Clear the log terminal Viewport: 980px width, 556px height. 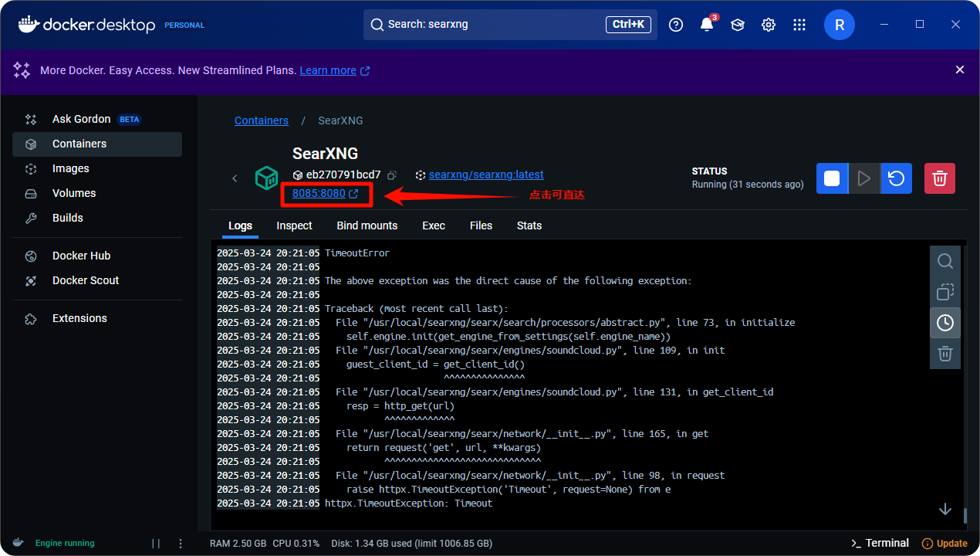[945, 354]
